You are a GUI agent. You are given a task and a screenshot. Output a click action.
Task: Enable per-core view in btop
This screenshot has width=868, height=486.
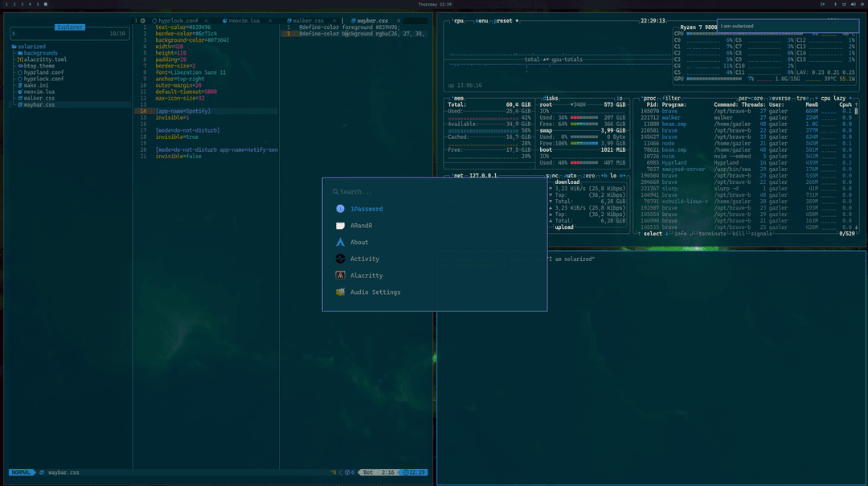751,98
